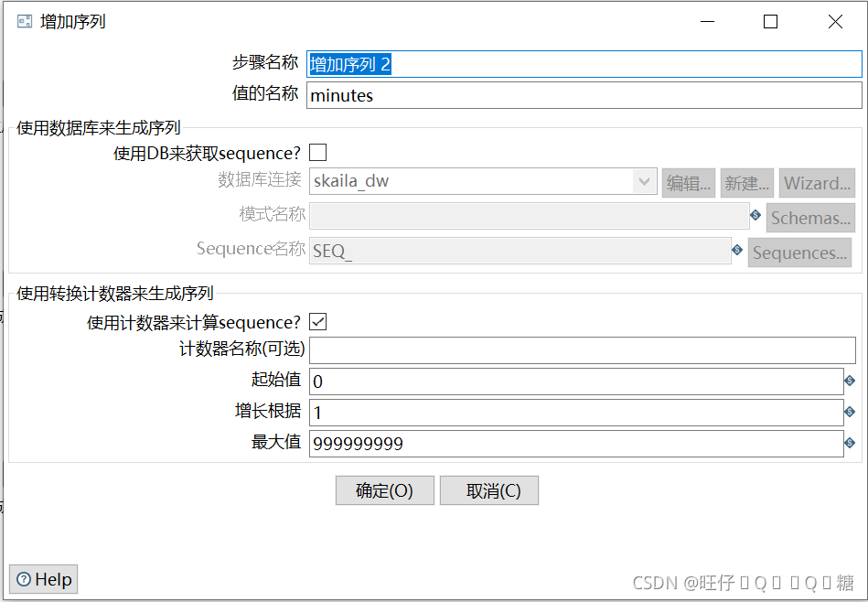Focus the 计数器名称(可选) input field
Image resolution: width=868 pixels, height=602 pixels.
(583, 350)
